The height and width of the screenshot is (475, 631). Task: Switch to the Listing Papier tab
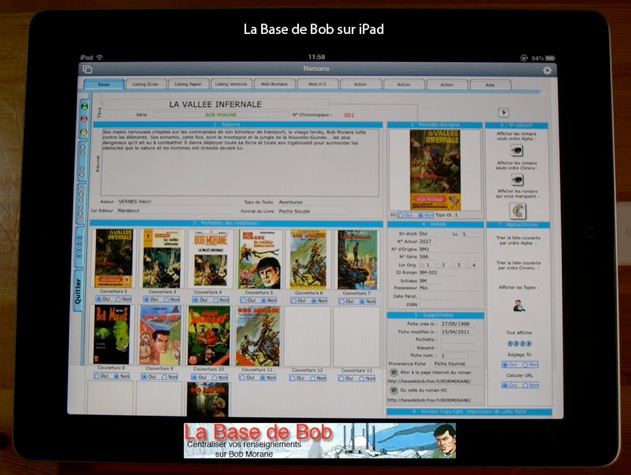188,84
